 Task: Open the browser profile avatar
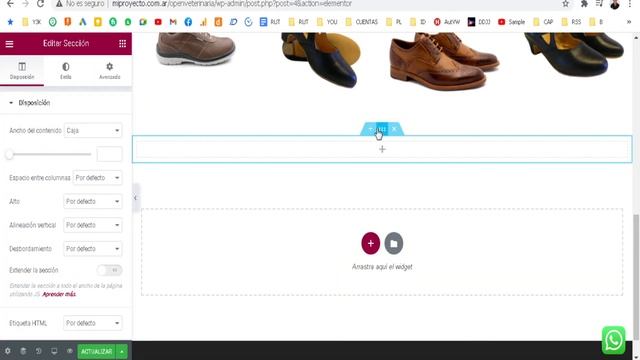tap(615, 4)
